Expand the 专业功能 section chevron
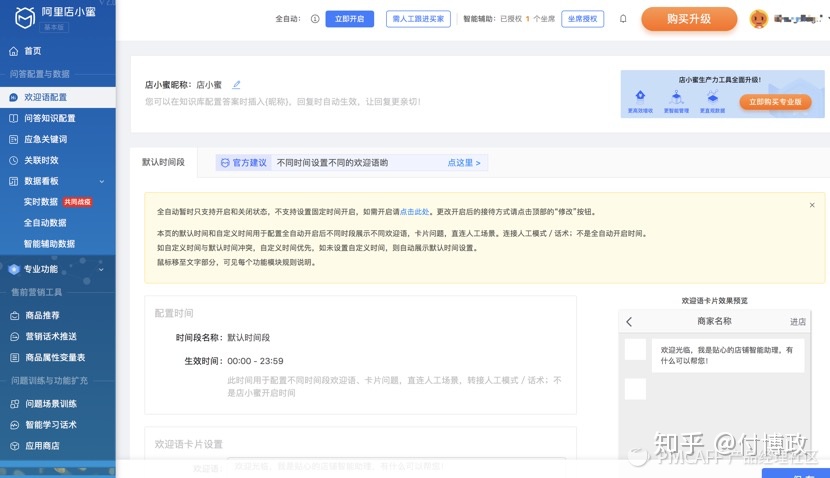Image resolution: width=830 pixels, height=478 pixels. (x=101, y=269)
